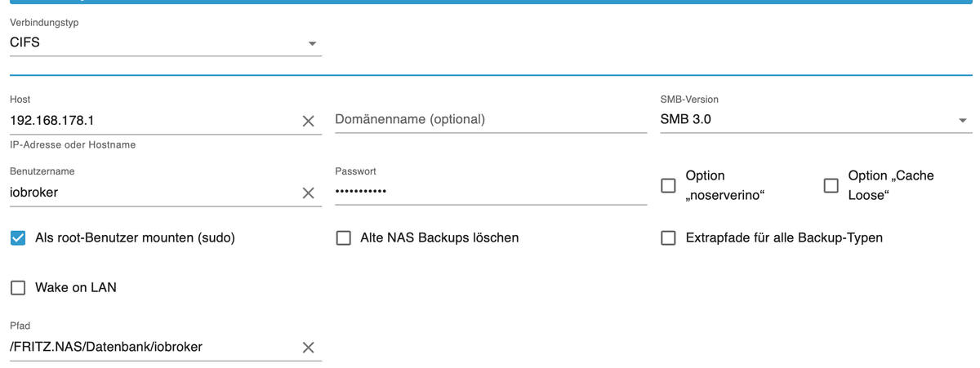Clear the Pfad field with X icon

[308, 348]
